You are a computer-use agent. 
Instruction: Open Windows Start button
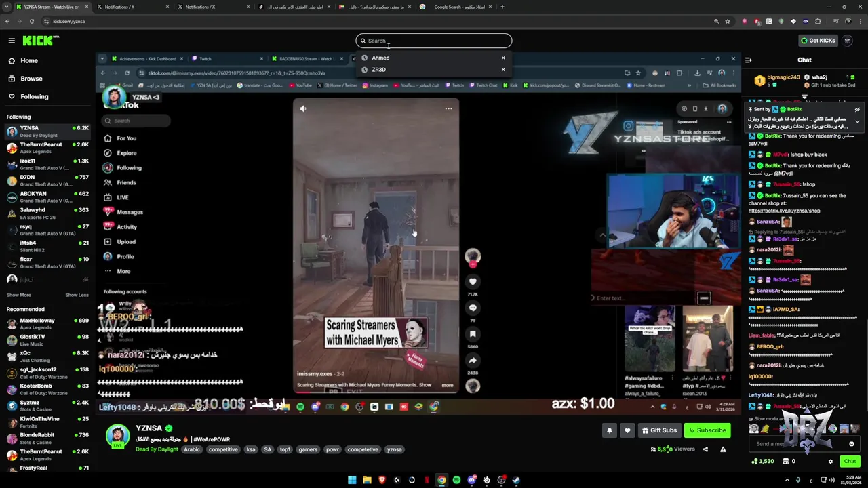(x=352, y=480)
